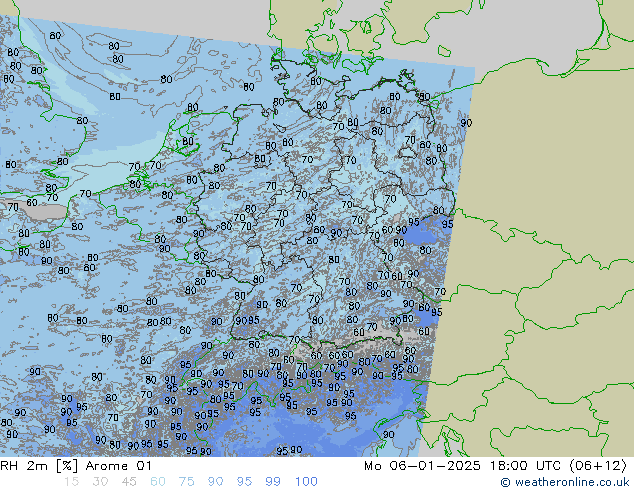Select the 'RH 2m [%] Arome 01' title text
Image resolution: width=634 pixels, height=490 pixels.
coord(76,466)
